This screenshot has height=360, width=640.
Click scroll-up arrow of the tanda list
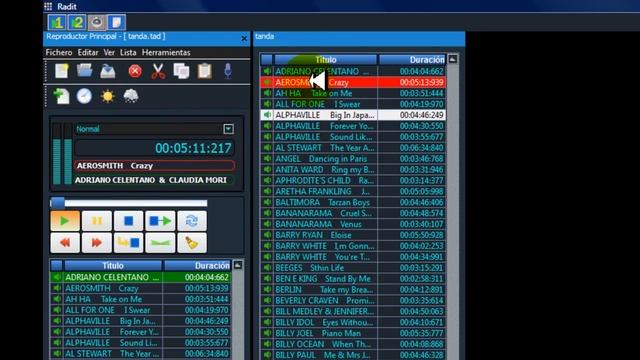(453, 59)
